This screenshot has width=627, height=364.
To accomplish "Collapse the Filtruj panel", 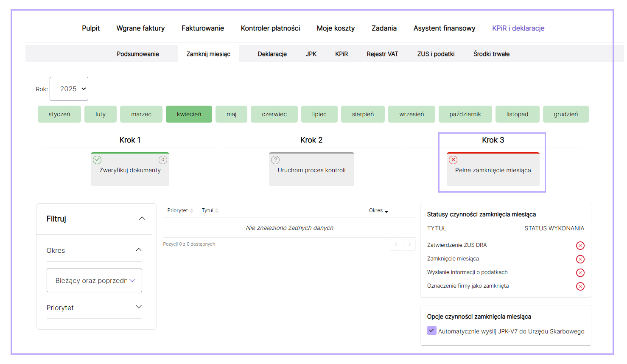I will (142, 218).
